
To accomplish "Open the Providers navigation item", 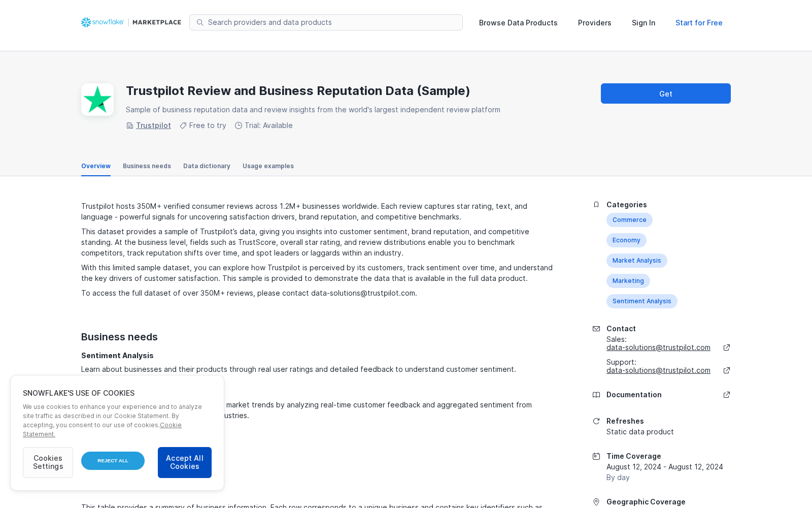I will [595, 23].
